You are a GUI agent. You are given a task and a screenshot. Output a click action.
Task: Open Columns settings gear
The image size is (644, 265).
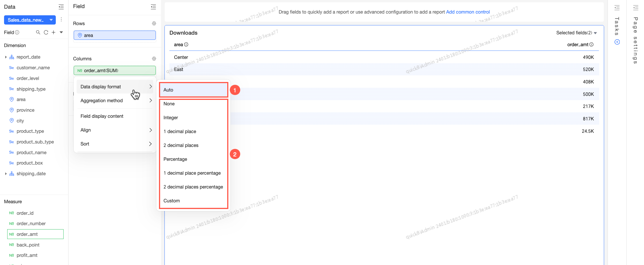coord(154,59)
